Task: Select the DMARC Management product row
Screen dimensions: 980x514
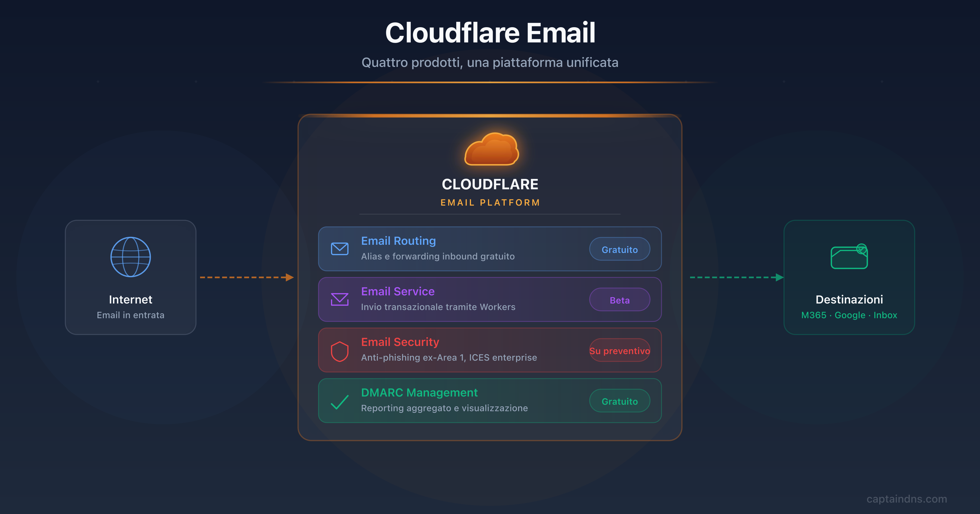Action: click(490, 400)
